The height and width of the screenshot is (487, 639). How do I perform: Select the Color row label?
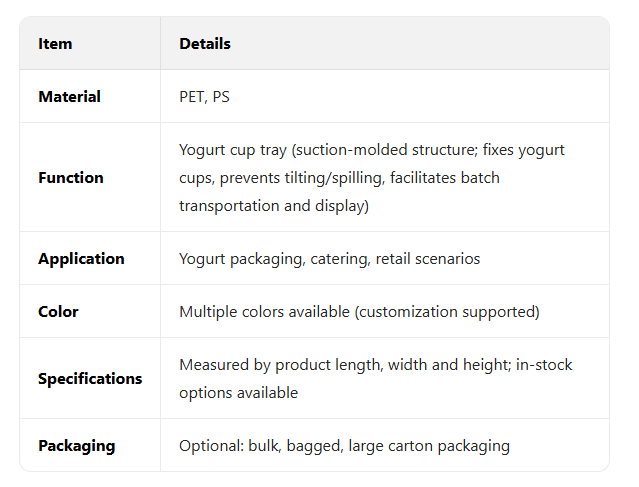point(58,312)
